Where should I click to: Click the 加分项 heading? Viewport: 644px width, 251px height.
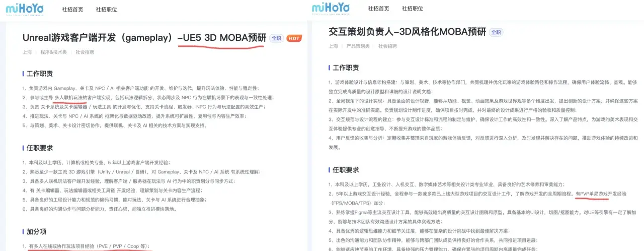36,231
